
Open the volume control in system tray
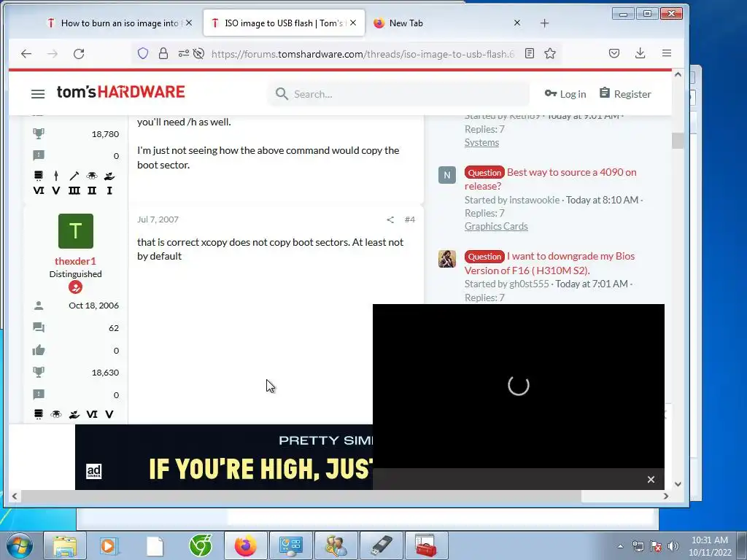[x=673, y=546]
